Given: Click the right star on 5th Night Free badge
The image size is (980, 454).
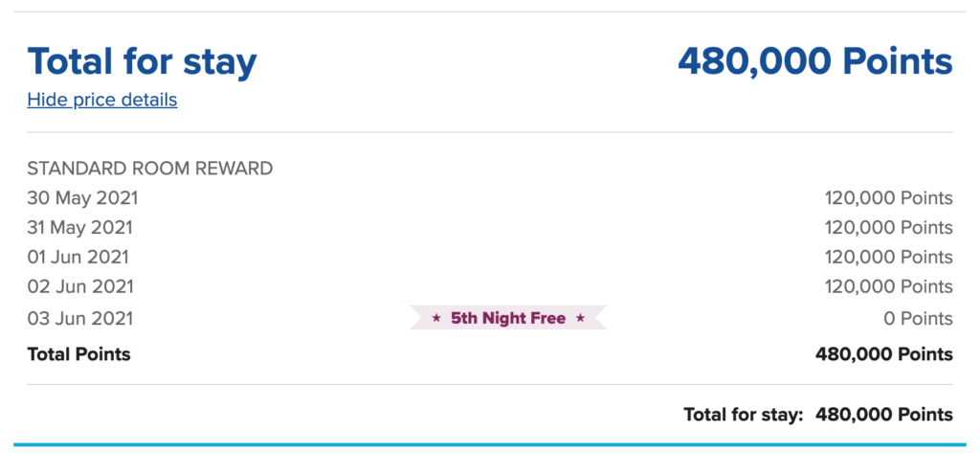Looking at the screenshot, I should click(x=580, y=318).
